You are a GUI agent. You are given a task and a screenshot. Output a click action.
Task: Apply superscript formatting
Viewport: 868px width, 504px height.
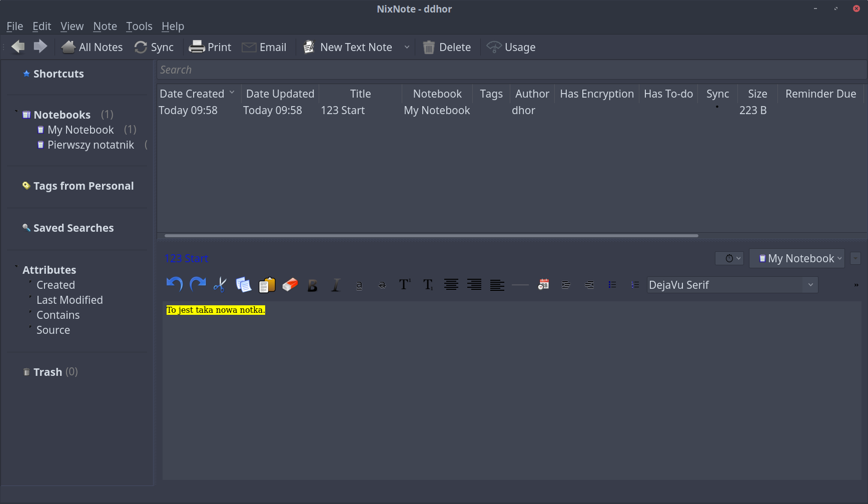click(405, 285)
